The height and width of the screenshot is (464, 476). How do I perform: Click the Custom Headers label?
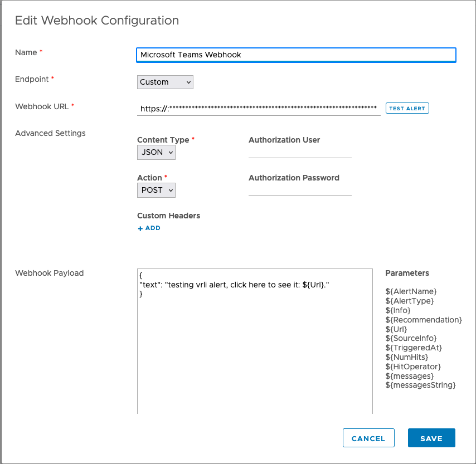coord(168,216)
